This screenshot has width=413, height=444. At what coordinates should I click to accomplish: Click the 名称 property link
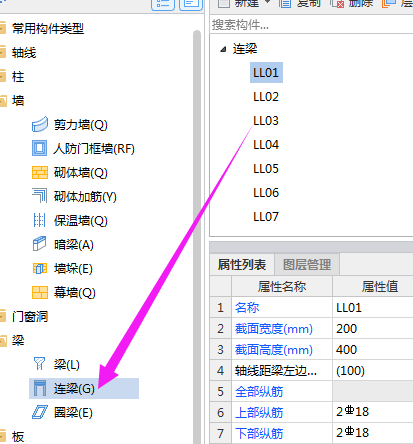point(247,308)
